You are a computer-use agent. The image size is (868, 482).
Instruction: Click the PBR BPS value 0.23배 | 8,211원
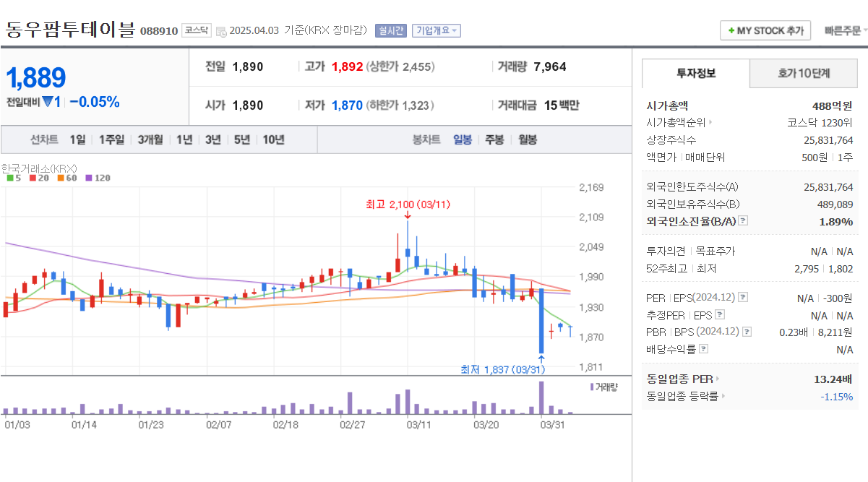click(x=817, y=332)
